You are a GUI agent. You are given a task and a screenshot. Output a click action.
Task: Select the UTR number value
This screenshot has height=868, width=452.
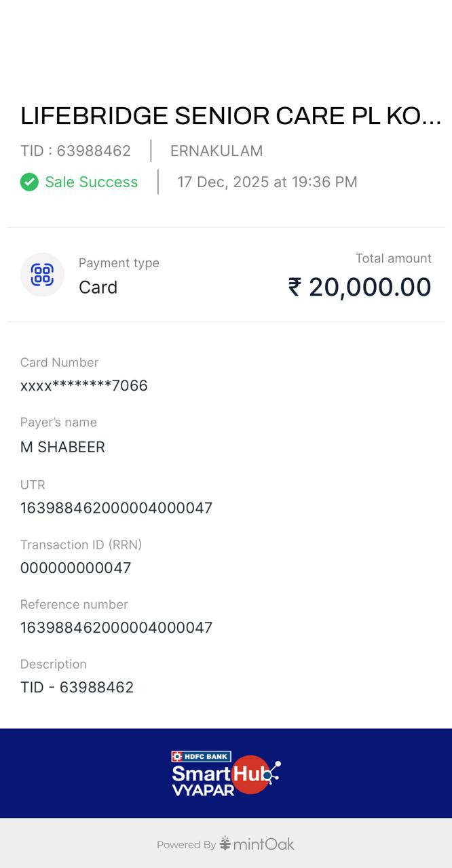[x=116, y=508]
